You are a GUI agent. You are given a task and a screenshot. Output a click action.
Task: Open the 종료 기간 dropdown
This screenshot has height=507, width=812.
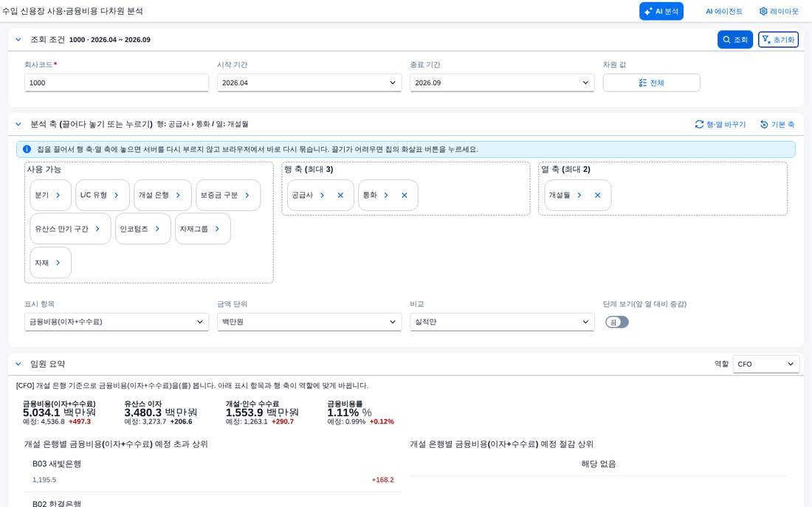tap(502, 83)
